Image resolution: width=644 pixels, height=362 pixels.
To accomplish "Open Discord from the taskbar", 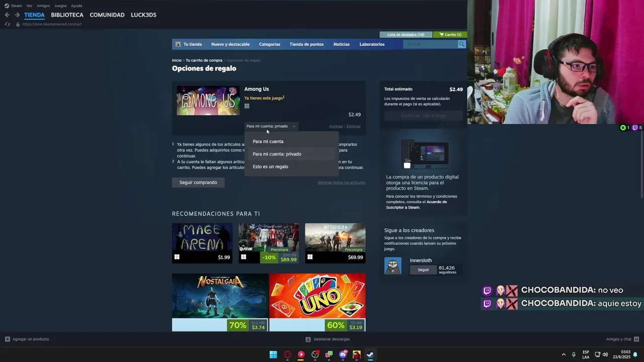I will click(x=343, y=354).
